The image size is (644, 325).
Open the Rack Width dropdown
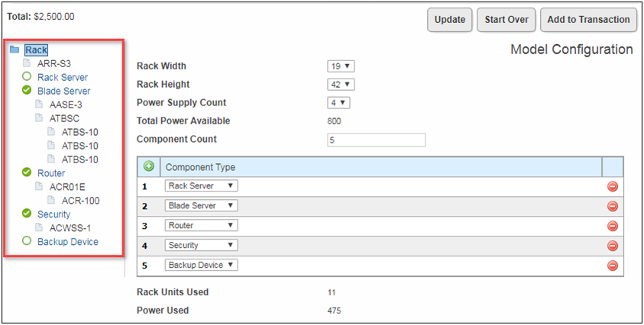341,66
